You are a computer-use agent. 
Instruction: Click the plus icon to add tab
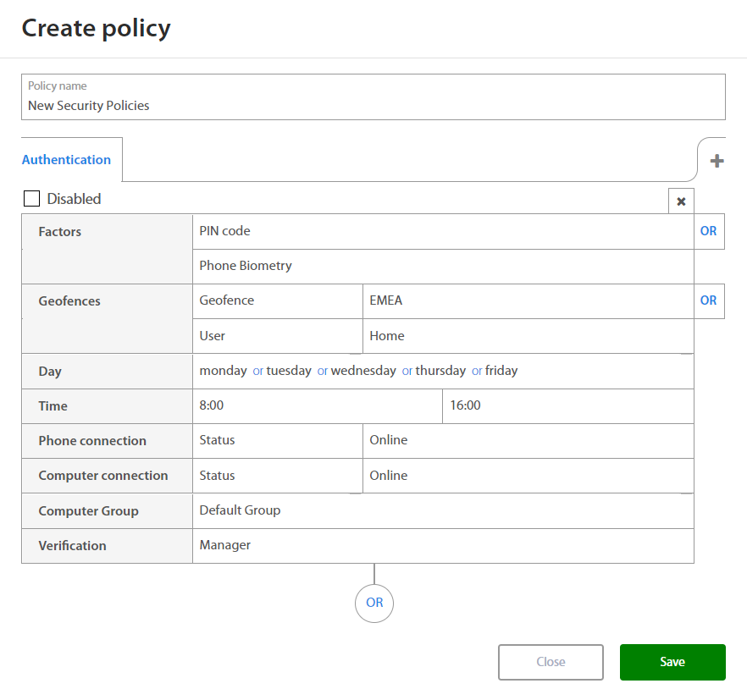coord(717,161)
